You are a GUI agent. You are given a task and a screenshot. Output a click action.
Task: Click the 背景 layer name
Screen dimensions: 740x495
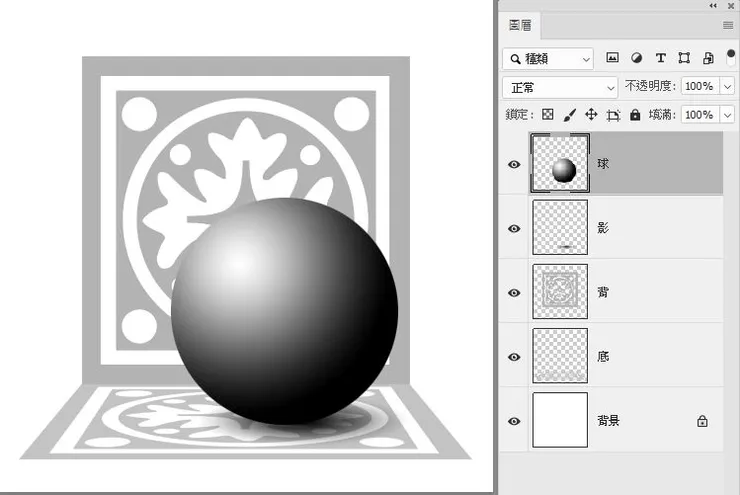(x=608, y=420)
